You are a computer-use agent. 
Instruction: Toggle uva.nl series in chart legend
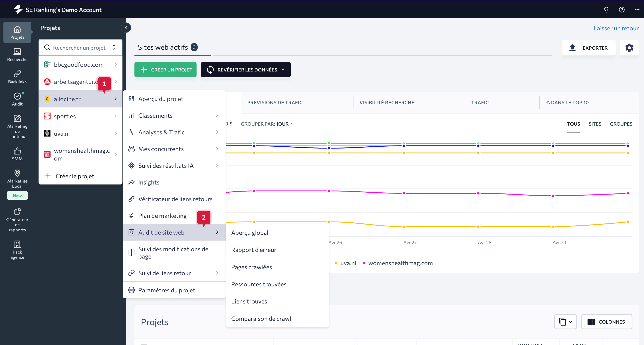(x=346, y=263)
